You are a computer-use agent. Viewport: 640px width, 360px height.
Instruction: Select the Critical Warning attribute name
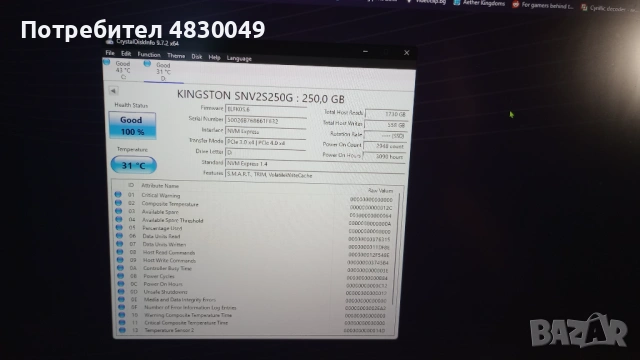point(160,196)
